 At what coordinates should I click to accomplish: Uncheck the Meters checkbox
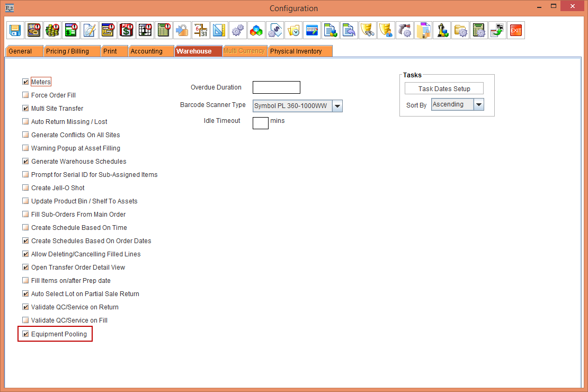(x=25, y=82)
